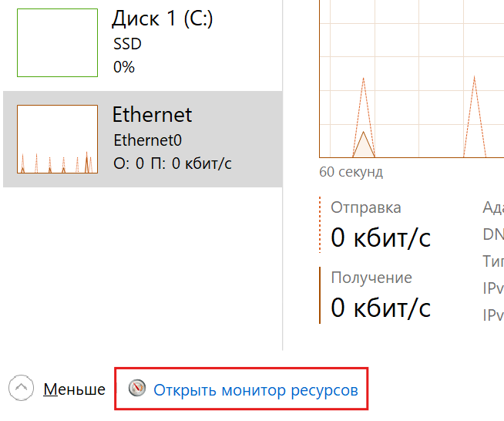Image resolution: width=504 pixels, height=421 pixels.
Task: Click the Меньше text label
Action: [74, 389]
